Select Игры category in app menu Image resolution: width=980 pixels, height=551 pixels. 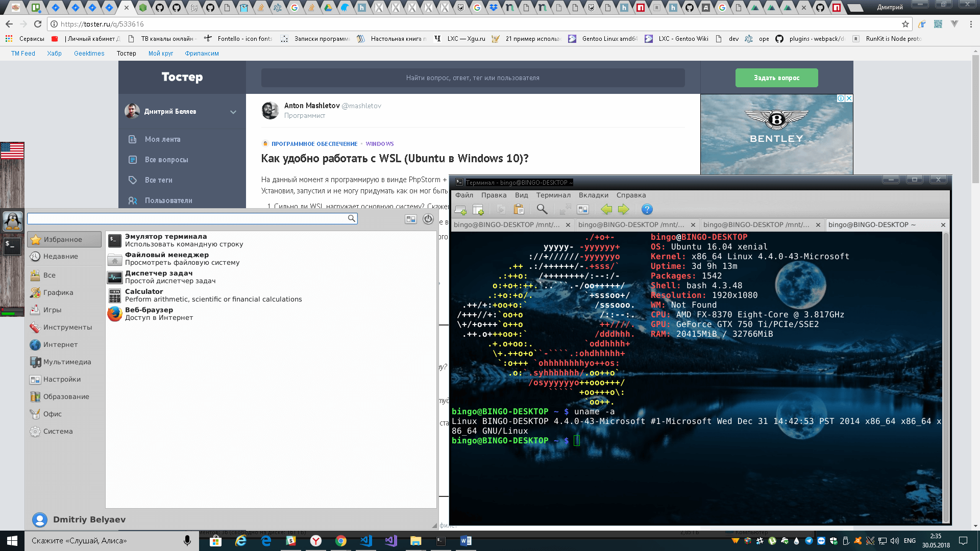coord(65,310)
